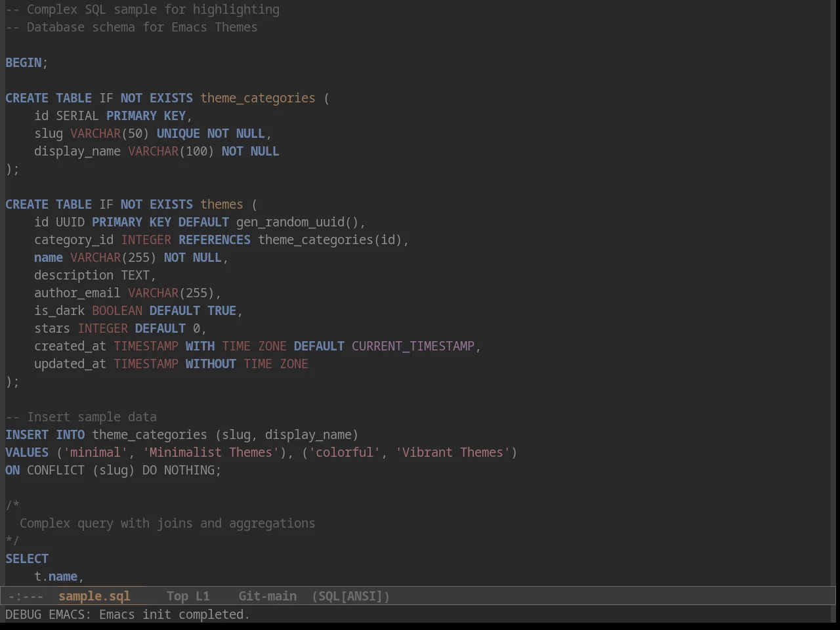
Task: Click the 'themes' table name
Action: [x=222, y=204]
